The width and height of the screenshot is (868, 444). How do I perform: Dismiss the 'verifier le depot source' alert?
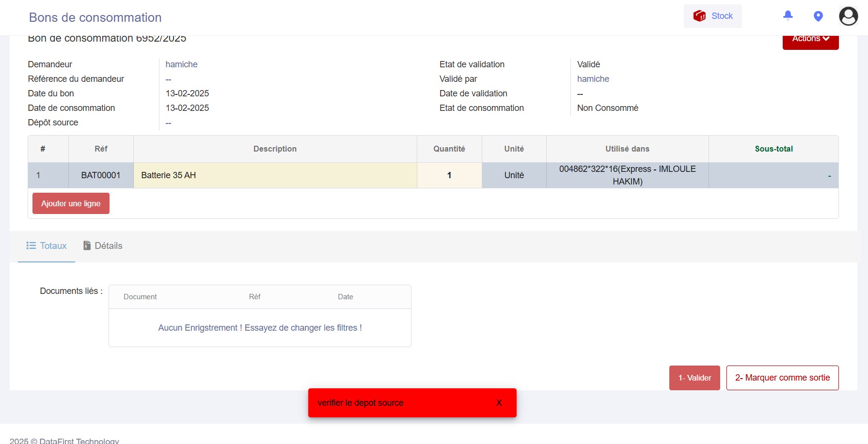(x=499, y=403)
